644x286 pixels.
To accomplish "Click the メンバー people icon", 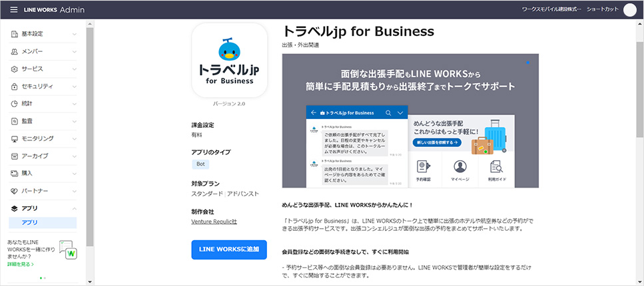I will pyautogui.click(x=15, y=52).
